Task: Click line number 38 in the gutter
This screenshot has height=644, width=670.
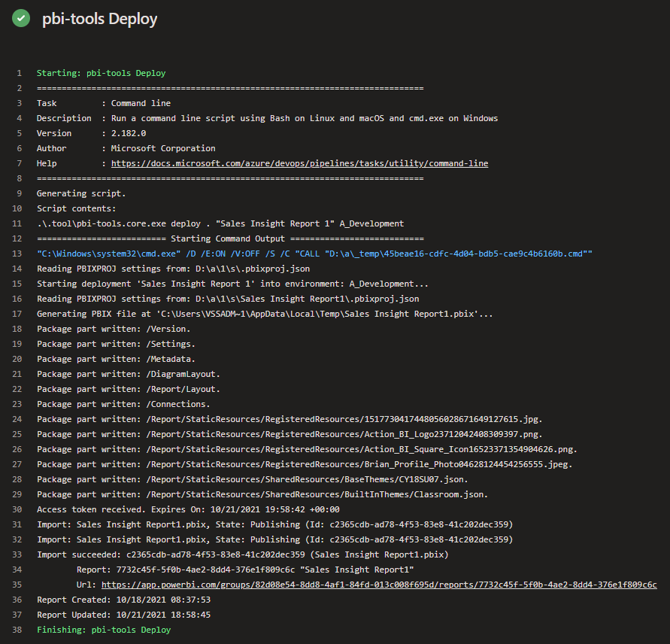Action: click(17, 630)
